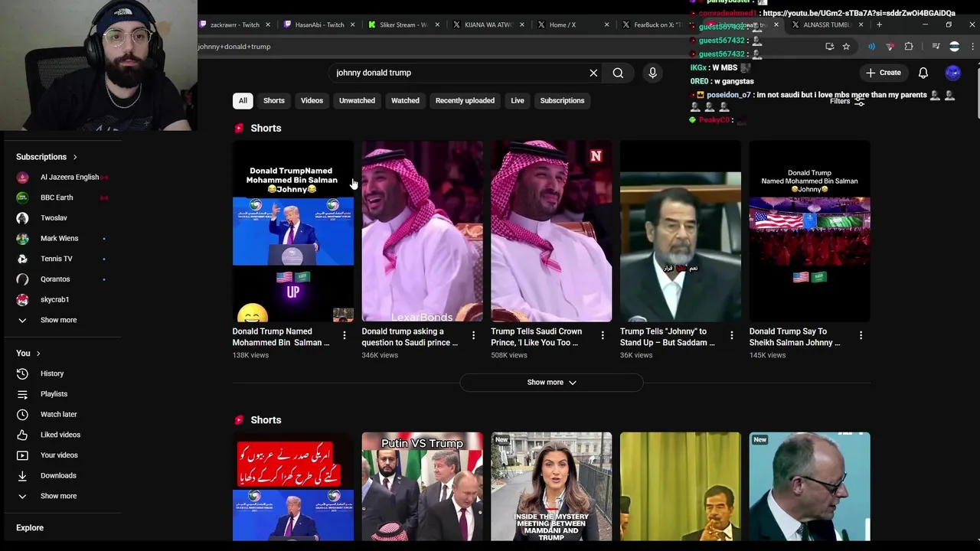The width and height of the screenshot is (980, 551).
Task: Switch to Sliker Stream browser tab
Action: [x=403, y=24]
